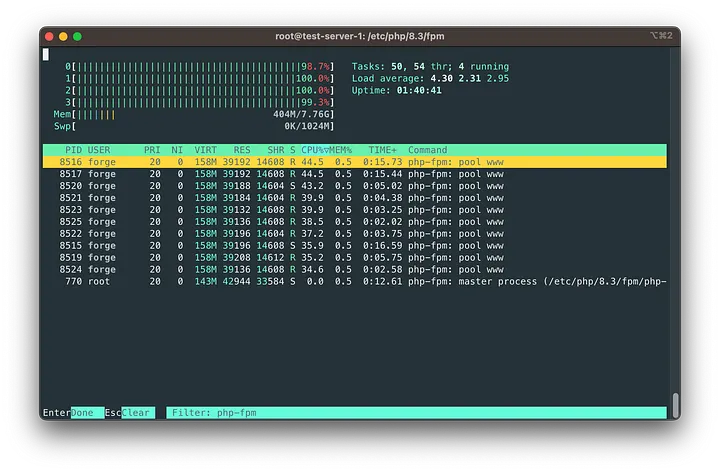Click CPU 2 usage meter bar
The height and width of the screenshot is (472, 720).
tap(200, 90)
